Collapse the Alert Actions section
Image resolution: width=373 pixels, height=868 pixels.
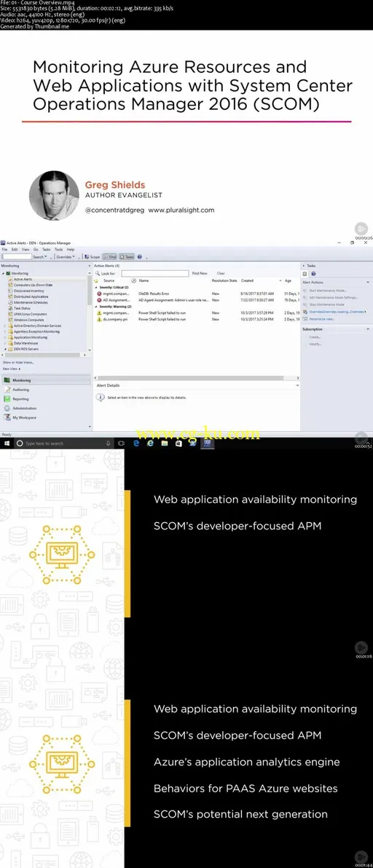point(367,283)
